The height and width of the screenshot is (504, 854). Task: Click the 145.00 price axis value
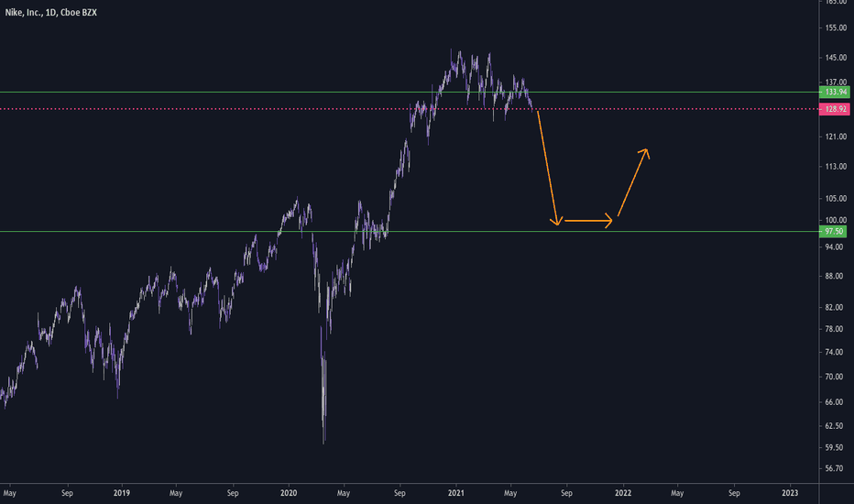(836, 57)
